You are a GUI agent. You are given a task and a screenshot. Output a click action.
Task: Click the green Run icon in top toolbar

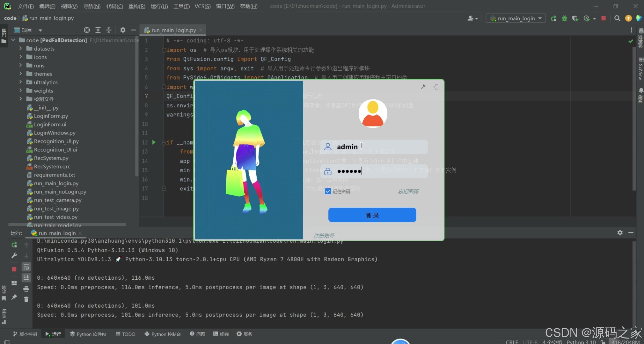553,18
